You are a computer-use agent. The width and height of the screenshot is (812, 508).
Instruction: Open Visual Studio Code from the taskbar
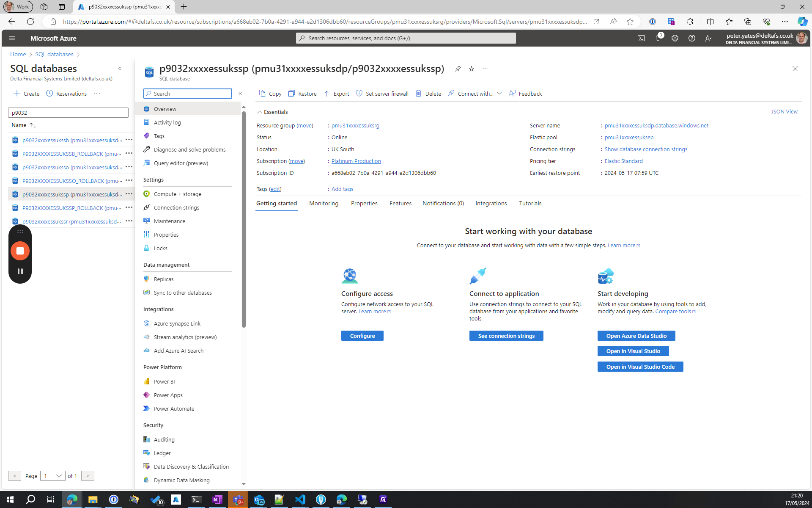tap(300, 500)
